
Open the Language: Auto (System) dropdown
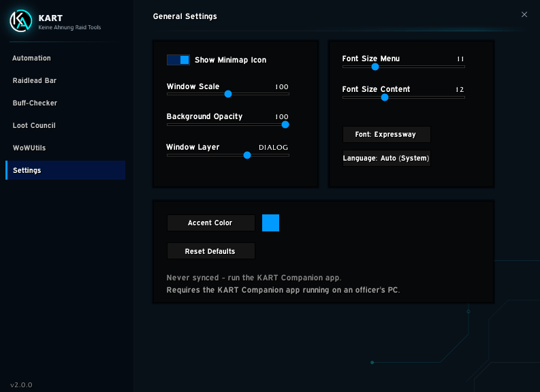point(386,159)
